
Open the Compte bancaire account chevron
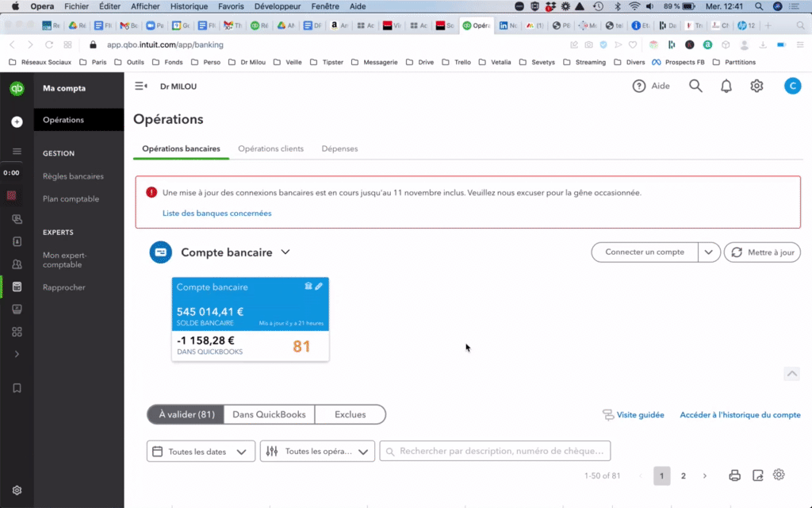click(285, 252)
